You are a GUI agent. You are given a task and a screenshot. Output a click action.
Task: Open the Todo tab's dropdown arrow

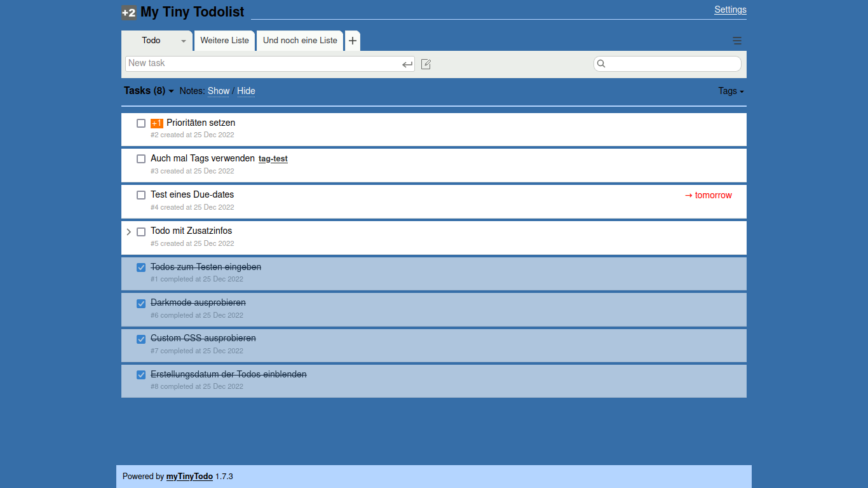coord(184,41)
